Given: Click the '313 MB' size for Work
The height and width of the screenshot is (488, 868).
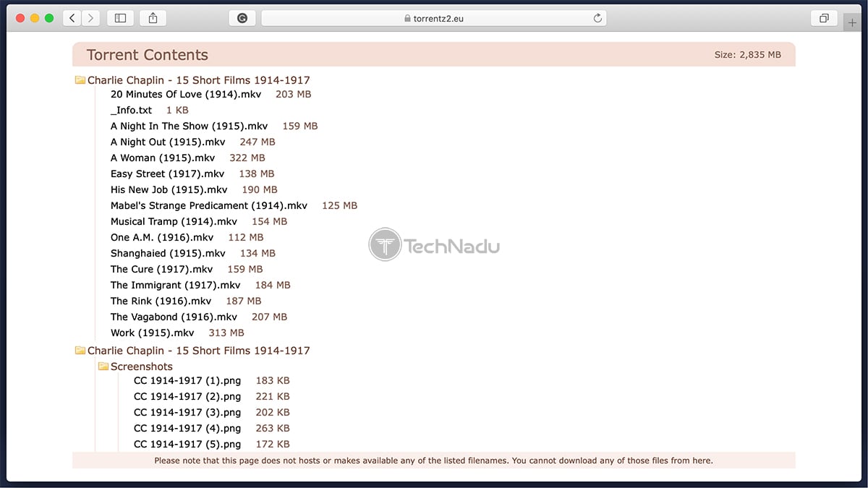Looking at the screenshot, I should click(226, 333).
